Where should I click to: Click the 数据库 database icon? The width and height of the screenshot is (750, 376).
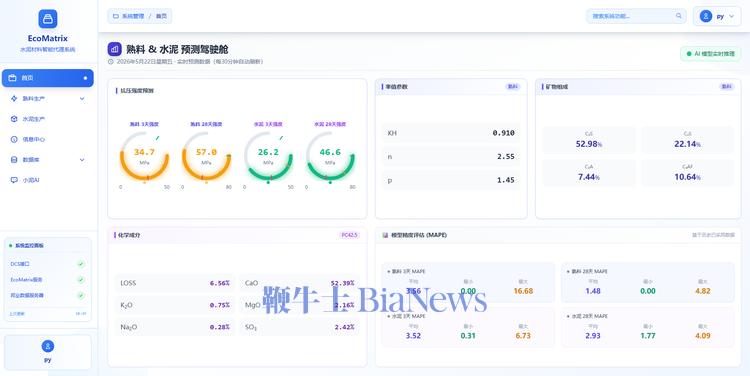(14, 160)
